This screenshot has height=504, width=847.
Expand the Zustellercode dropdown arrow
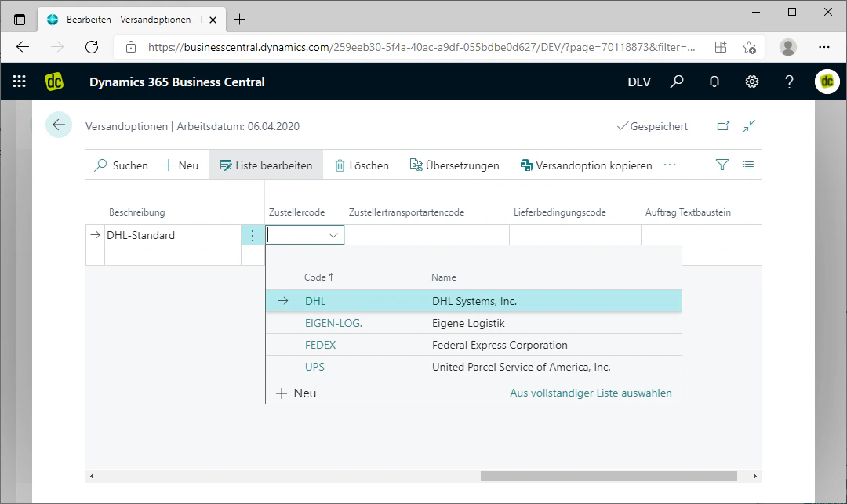click(x=333, y=235)
